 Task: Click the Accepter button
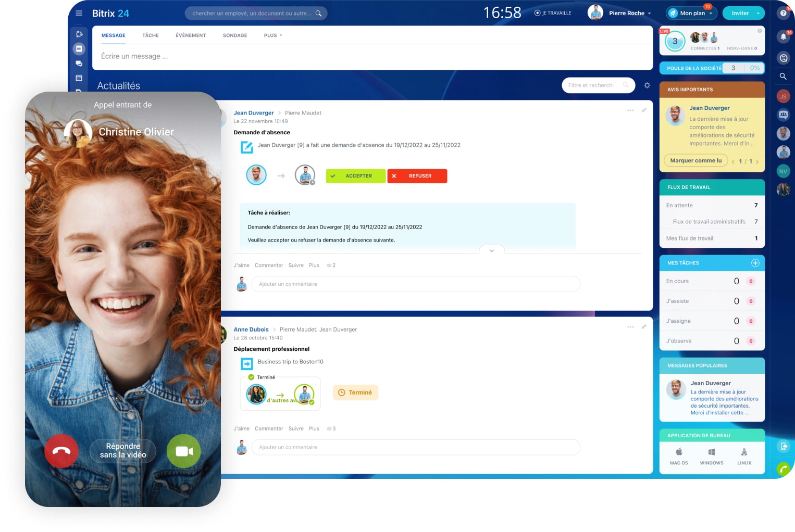(356, 176)
